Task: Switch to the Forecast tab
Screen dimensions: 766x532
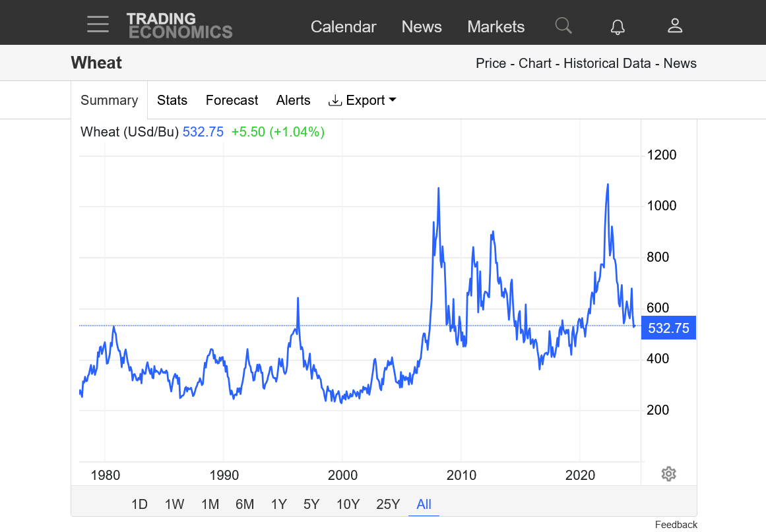Action: (x=232, y=100)
